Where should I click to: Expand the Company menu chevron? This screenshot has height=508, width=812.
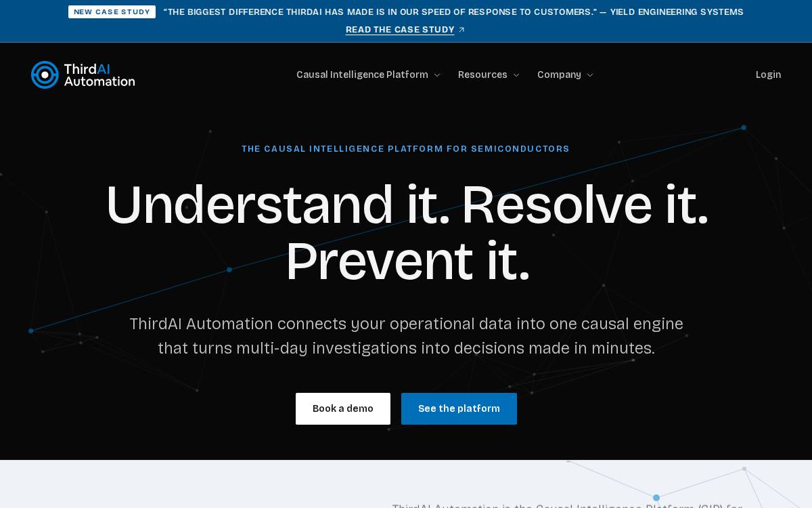click(590, 75)
